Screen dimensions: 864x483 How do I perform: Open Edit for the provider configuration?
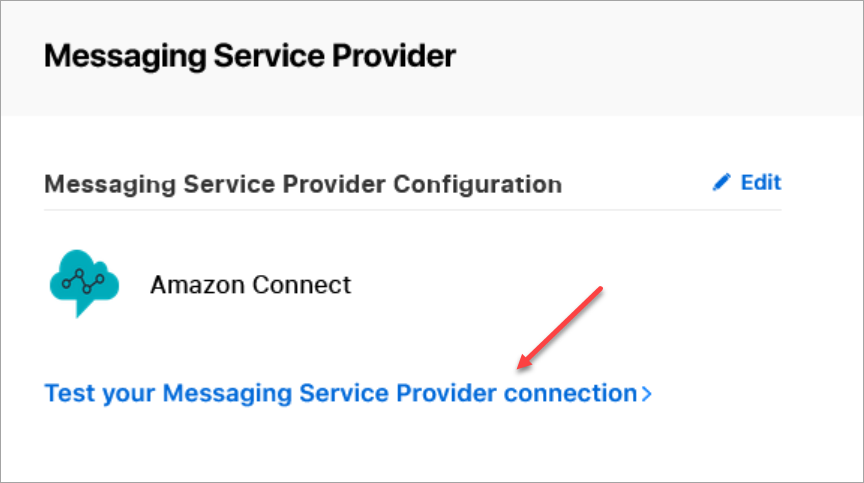(x=759, y=183)
